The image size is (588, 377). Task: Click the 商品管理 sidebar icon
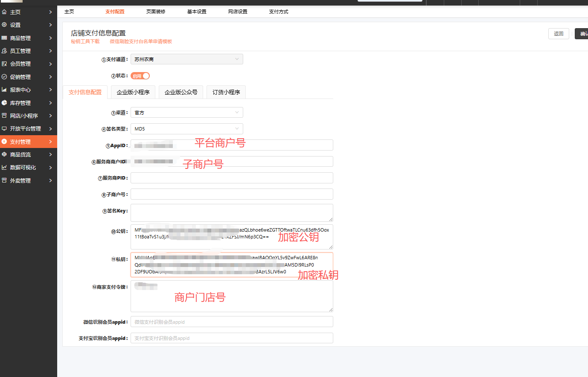tap(4, 38)
